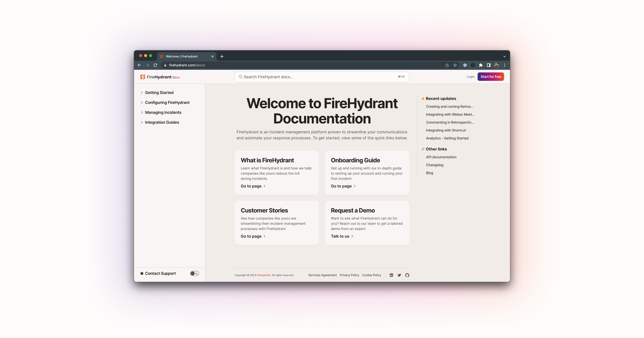Open Integrating with Webex Meet update
This screenshot has height=338, width=644.
point(450,115)
